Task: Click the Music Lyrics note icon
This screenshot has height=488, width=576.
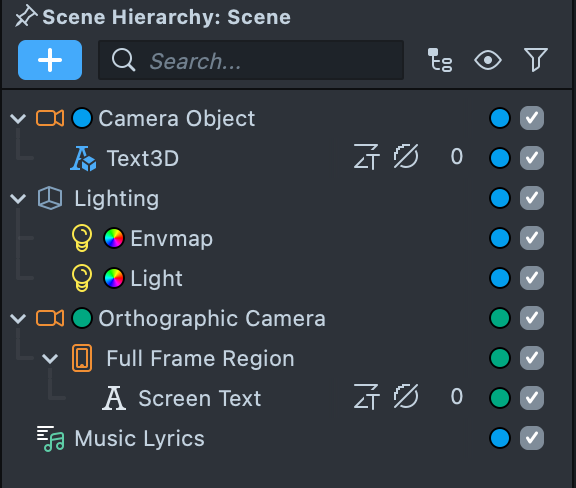Action: 50,438
